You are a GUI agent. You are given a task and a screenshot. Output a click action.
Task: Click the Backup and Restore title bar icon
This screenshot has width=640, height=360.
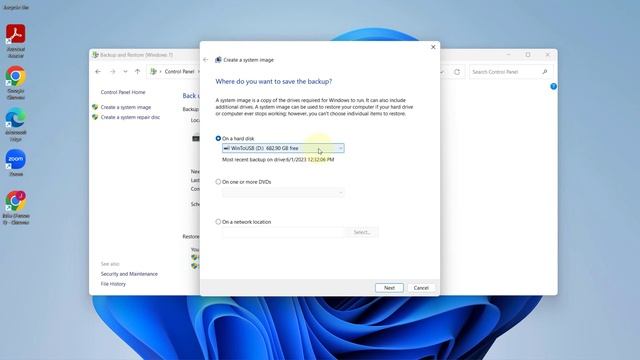(96, 55)
